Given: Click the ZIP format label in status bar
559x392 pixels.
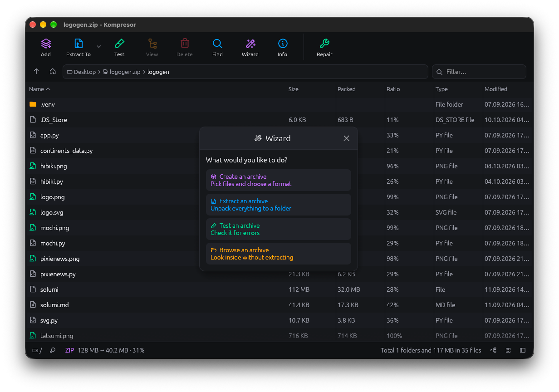Looking at the screenshot, I should point(69,350).
